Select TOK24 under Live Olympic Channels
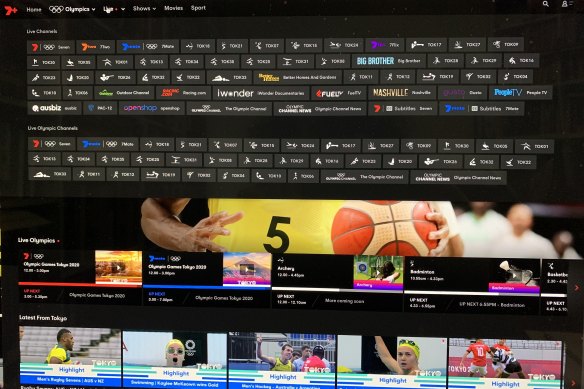 click(x=300, y=145)
